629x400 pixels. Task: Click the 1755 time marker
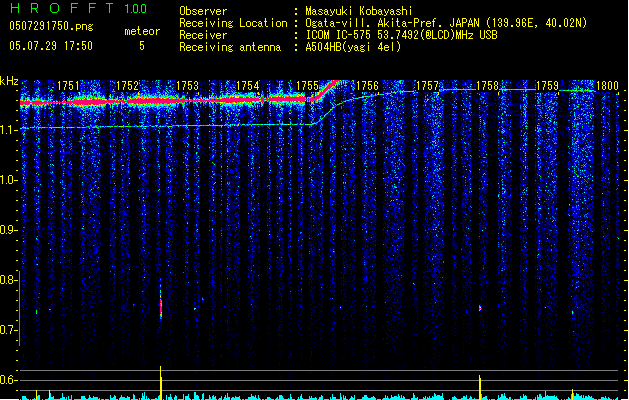pos(307,86)
